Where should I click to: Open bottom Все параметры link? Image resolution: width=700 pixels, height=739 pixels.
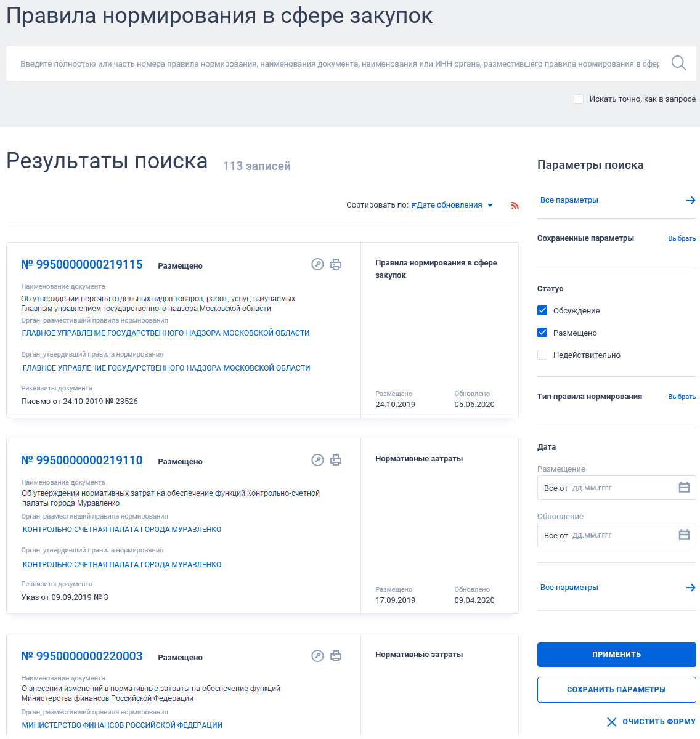pyautogui.click(x=569, y=588)
